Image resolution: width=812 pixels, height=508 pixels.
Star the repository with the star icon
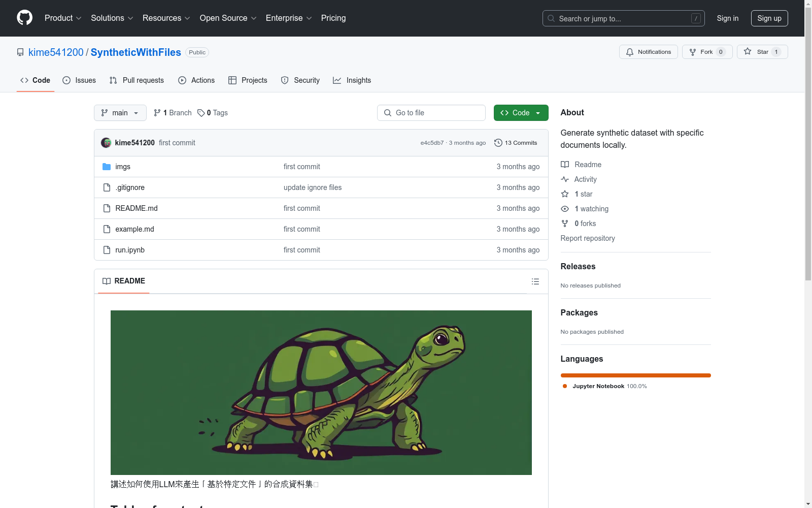748,51
